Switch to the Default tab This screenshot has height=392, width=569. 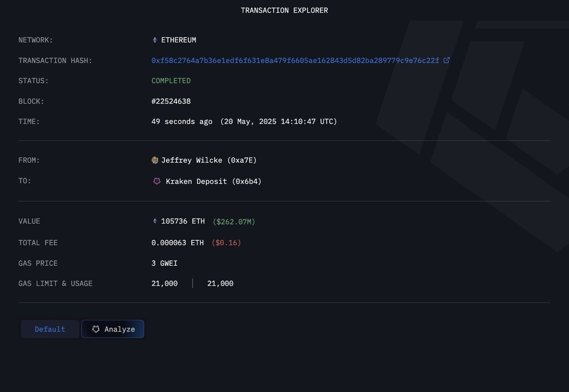[50, 329]
